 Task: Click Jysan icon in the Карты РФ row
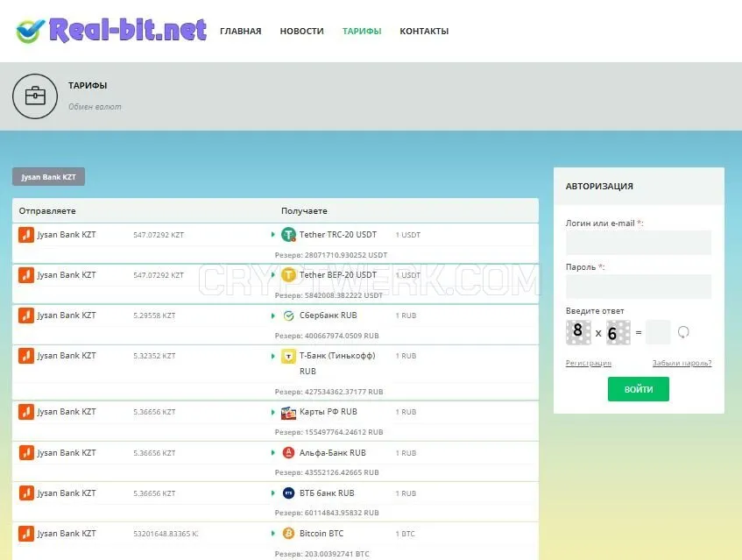[x=26, y=412]
